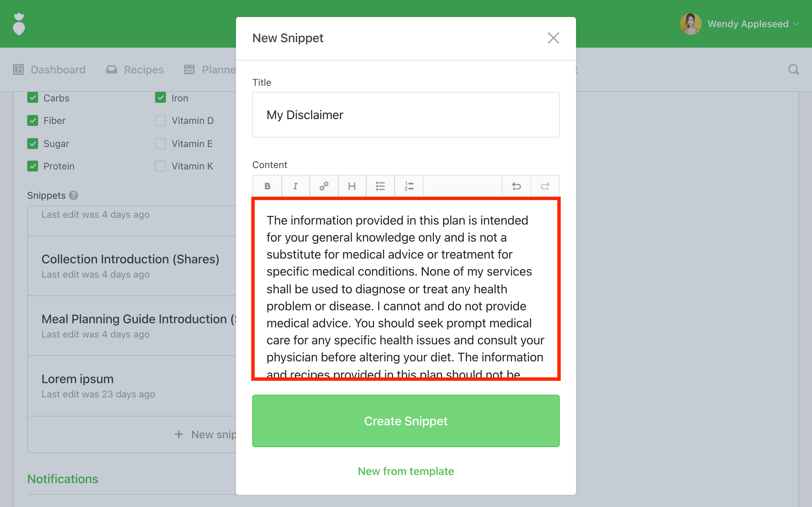Redo the last undone edit
This screenshot has height=507, width=812.
coord(545,186)
